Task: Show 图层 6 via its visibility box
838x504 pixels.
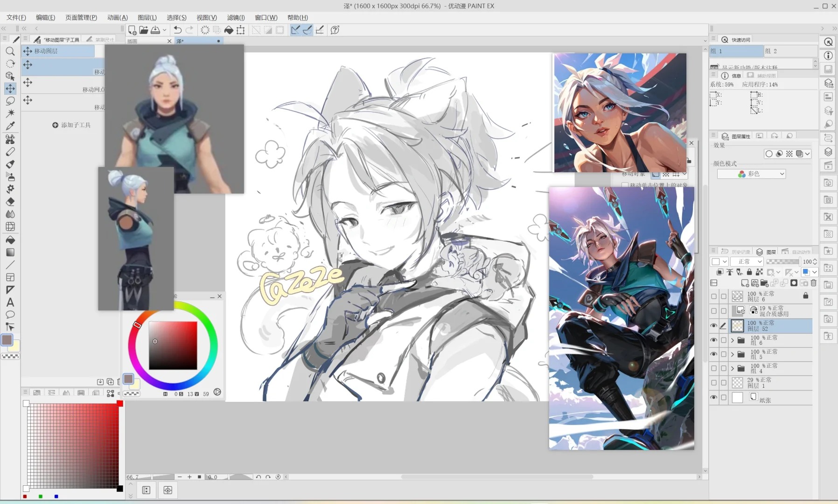Action: 714,296
